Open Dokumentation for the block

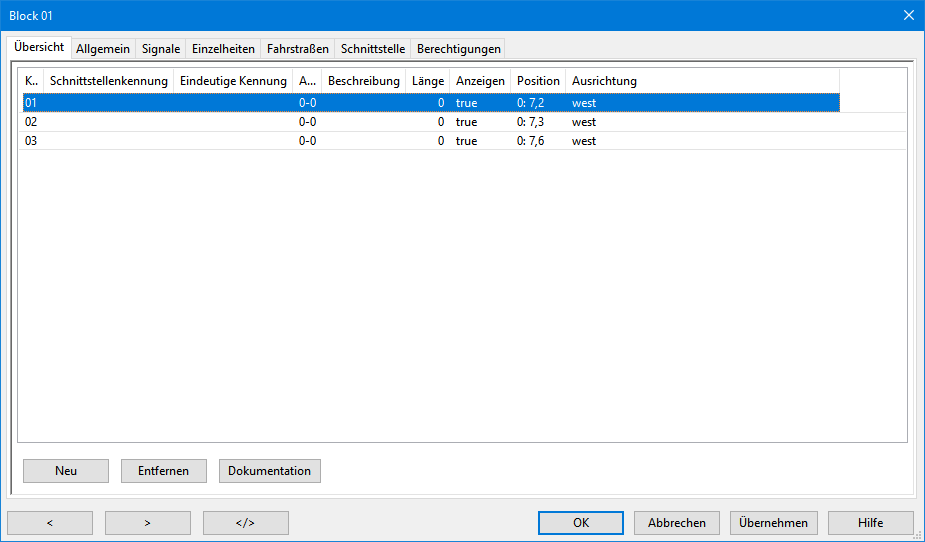pos(269,471)
